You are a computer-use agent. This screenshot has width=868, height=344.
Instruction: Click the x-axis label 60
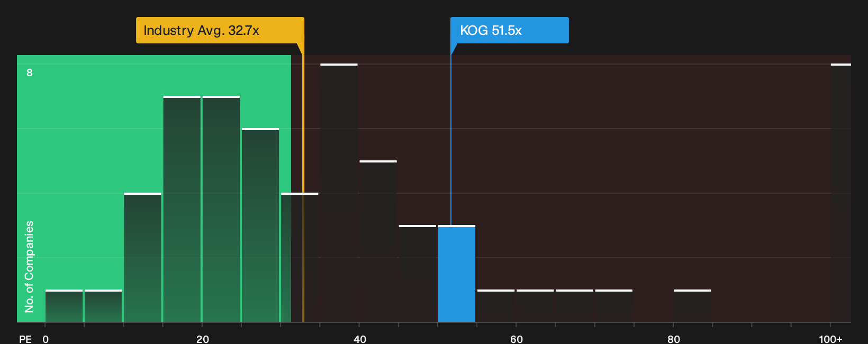pos(517,339)
